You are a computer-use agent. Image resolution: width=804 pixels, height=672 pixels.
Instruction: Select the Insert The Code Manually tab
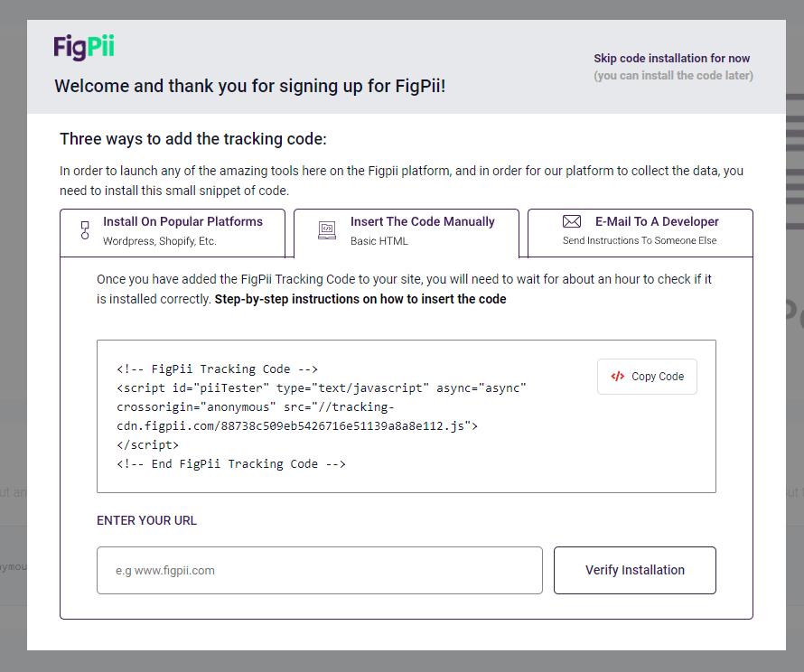pyautogui.click(x=407, y=233)
